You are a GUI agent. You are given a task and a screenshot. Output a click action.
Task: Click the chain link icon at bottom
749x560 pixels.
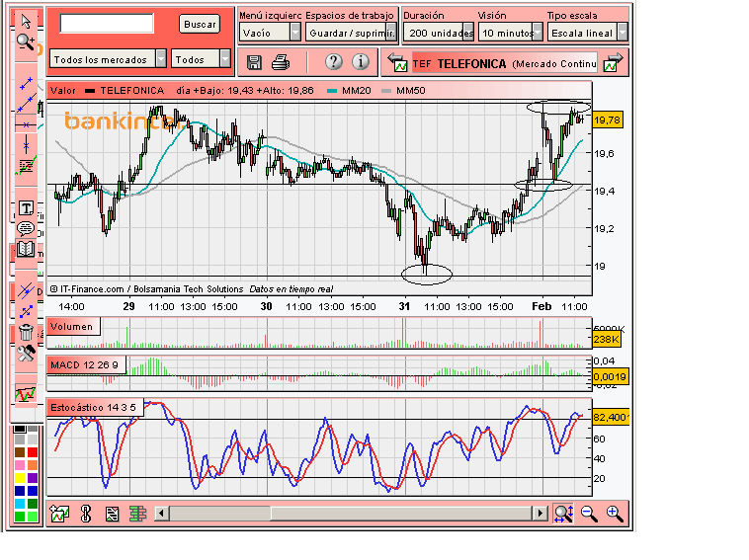point(86,514)
